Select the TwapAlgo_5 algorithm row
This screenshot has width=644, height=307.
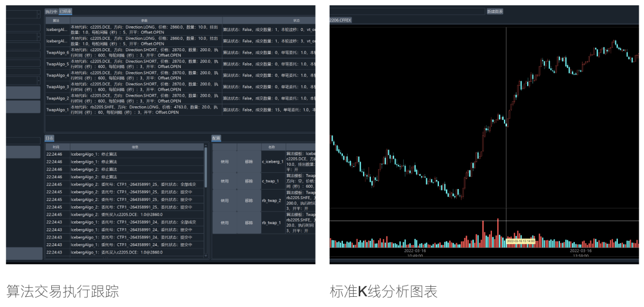180,64
